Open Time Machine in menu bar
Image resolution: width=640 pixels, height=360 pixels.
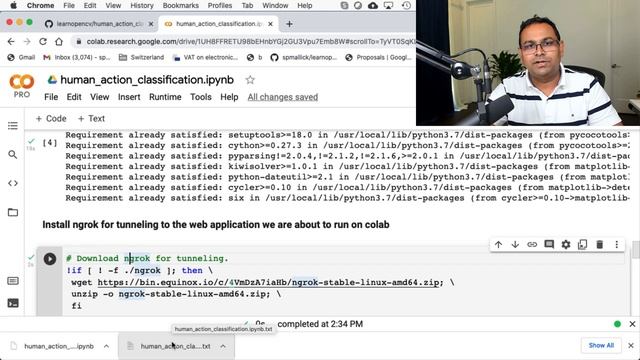(x=406, y=6)
